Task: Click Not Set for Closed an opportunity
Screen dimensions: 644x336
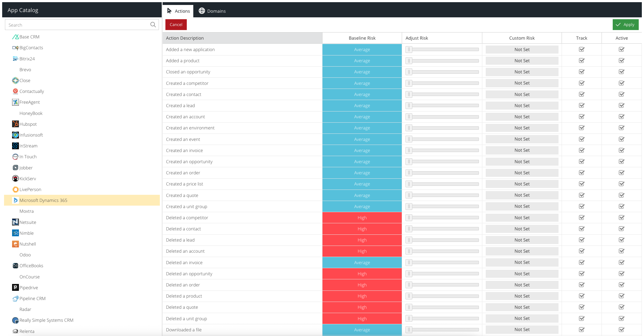Action: [522, 72]
